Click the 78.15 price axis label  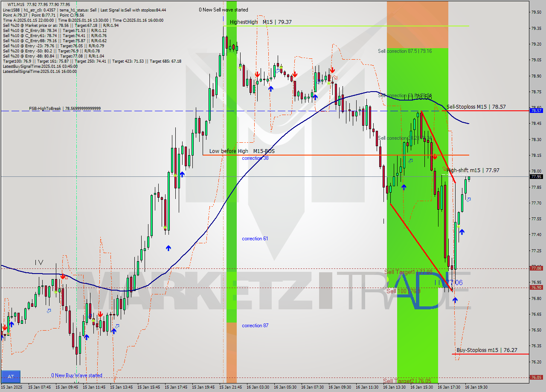pos(536,155)
